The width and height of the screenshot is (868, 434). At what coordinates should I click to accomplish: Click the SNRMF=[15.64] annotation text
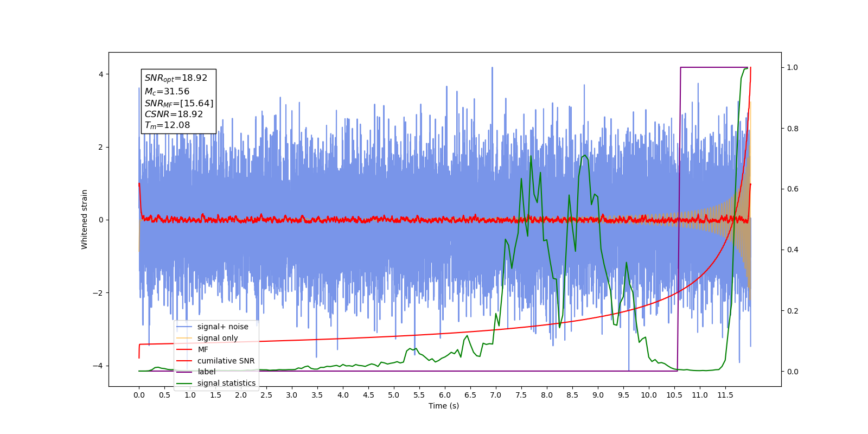click(x=179, y=103)
